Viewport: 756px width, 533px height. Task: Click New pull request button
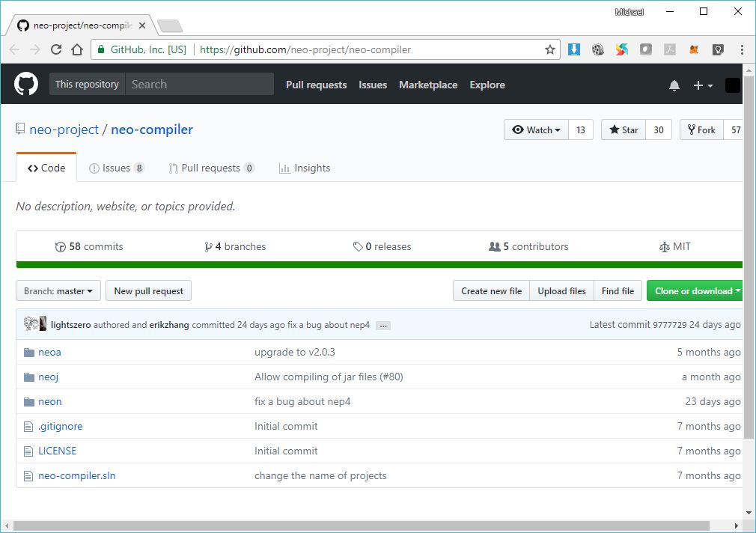[x=148, y=291]
